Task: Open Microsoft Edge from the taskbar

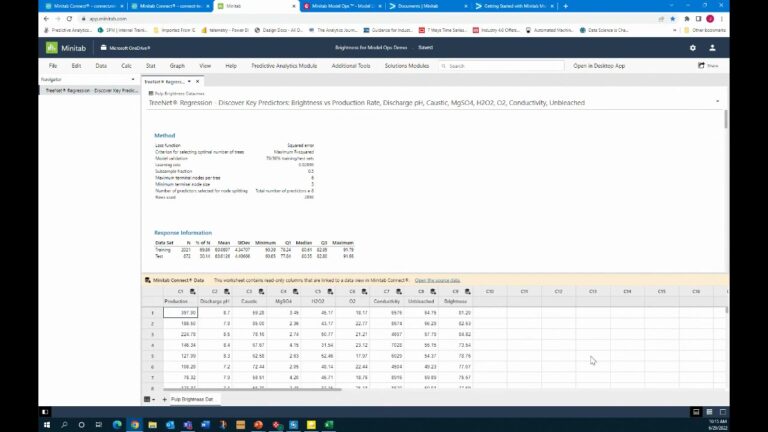Action: [117, 425]
